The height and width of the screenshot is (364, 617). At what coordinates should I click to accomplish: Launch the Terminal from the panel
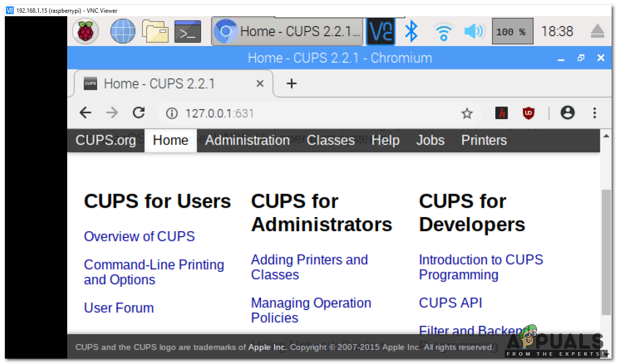188,32
